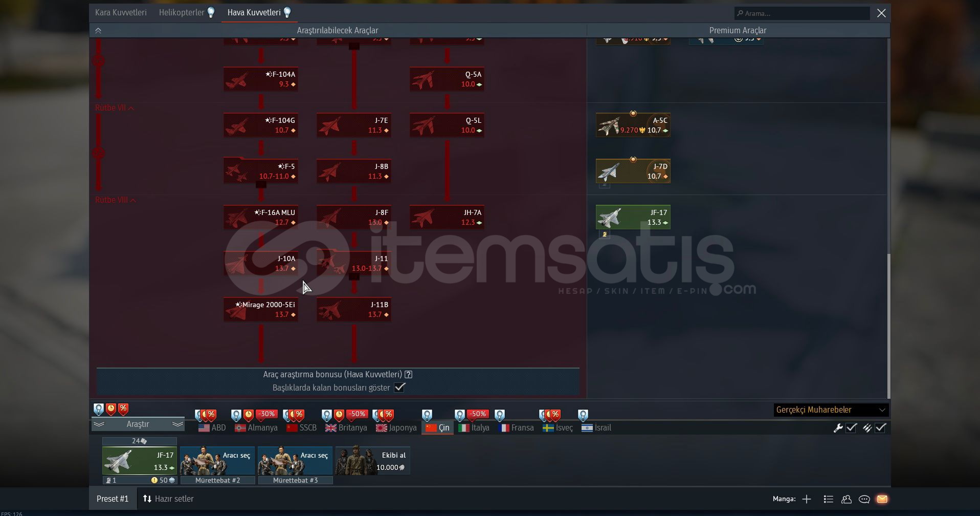Screen dimensions: 980x516
Task: Click Ekibi al crew purchase slot
Action: [373, 461]
